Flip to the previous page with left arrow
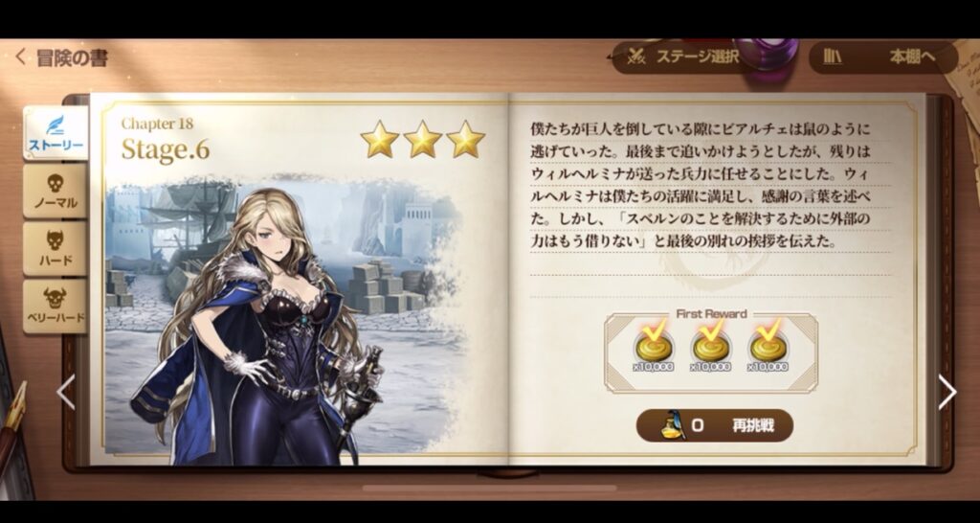Screen dimensions: 980x523 (x=66, y=393)
